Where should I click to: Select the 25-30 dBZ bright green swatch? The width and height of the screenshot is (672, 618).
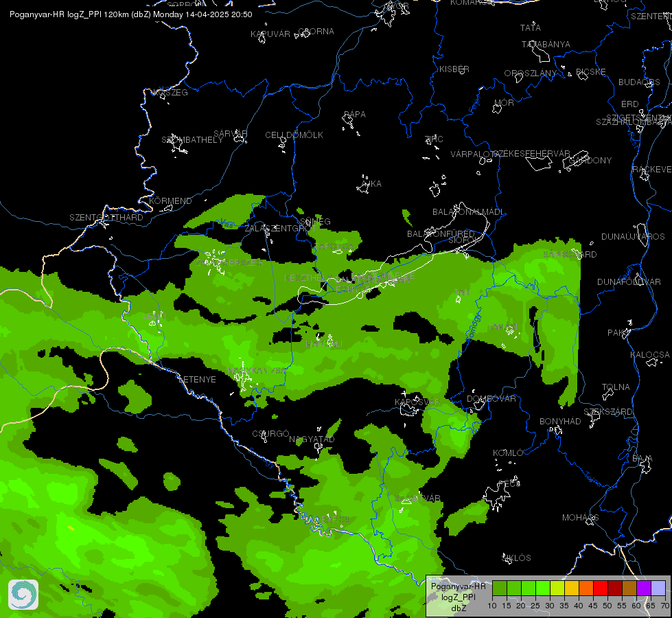[542, 588]
